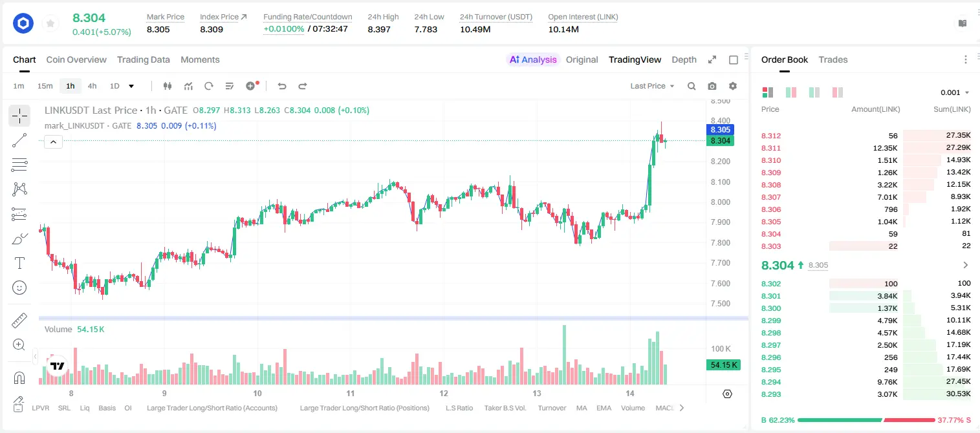The image size is (980, 433).
Task: Activate the ruler measure tool
Action: tap(19, 321)
